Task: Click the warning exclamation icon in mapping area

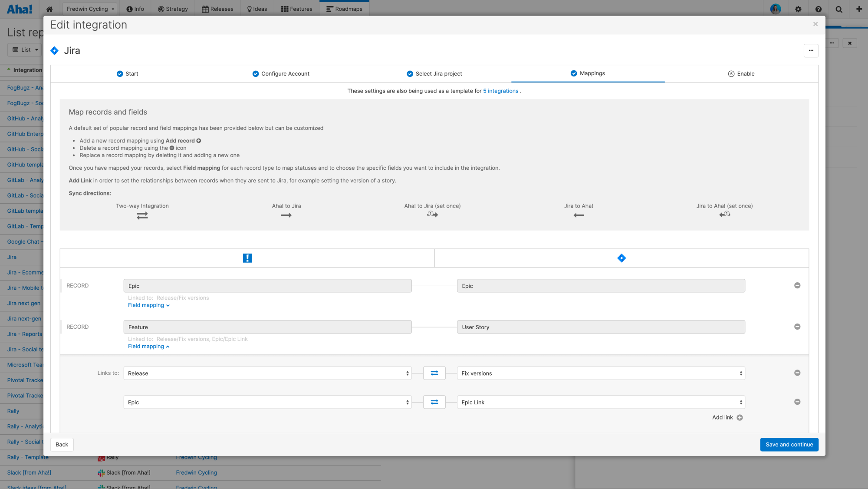Action: coord(247,258)
